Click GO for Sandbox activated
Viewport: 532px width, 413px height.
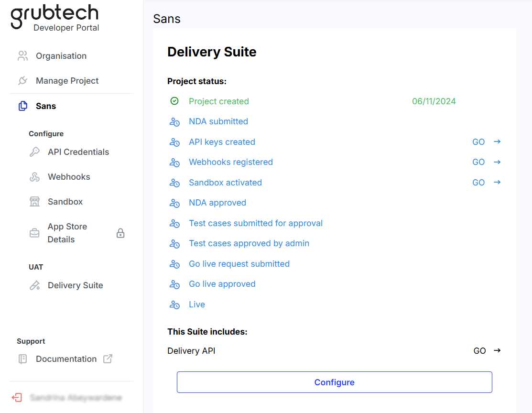coord(478,183)
